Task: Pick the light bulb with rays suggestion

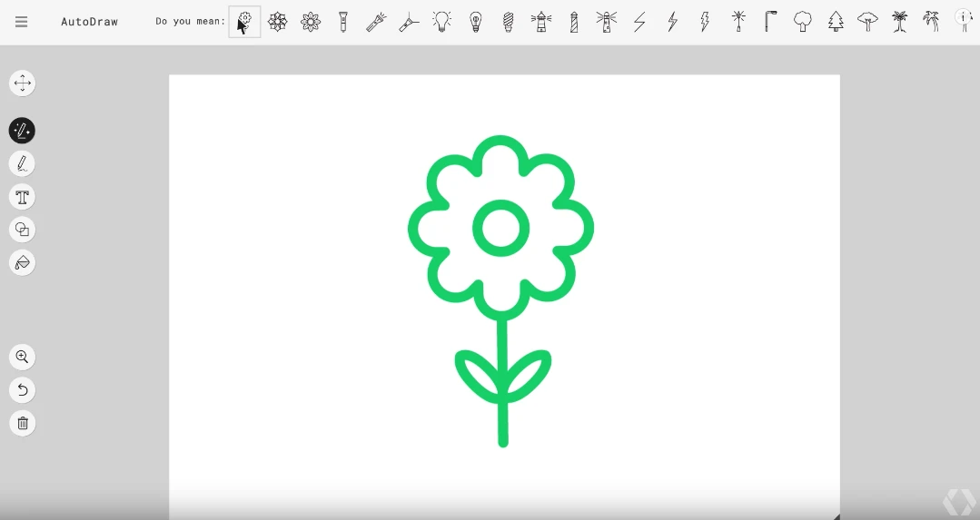Action: (x=442, y=22)
